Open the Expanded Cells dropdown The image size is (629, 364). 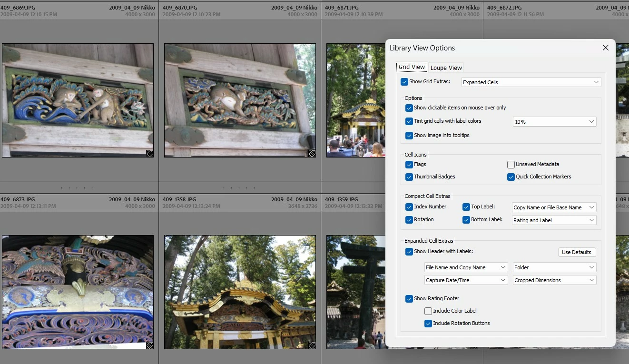531,82
